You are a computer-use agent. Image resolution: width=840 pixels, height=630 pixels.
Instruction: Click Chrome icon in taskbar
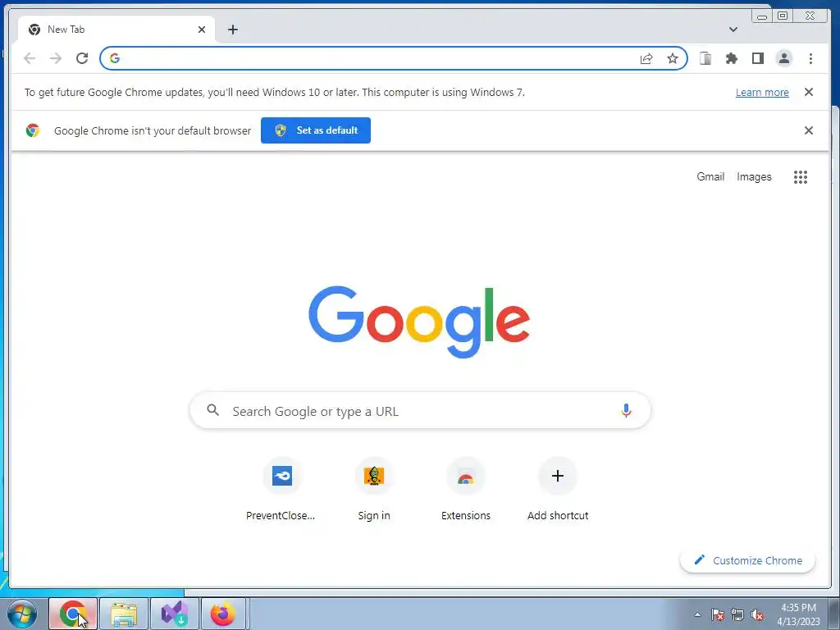click(73, 614)
